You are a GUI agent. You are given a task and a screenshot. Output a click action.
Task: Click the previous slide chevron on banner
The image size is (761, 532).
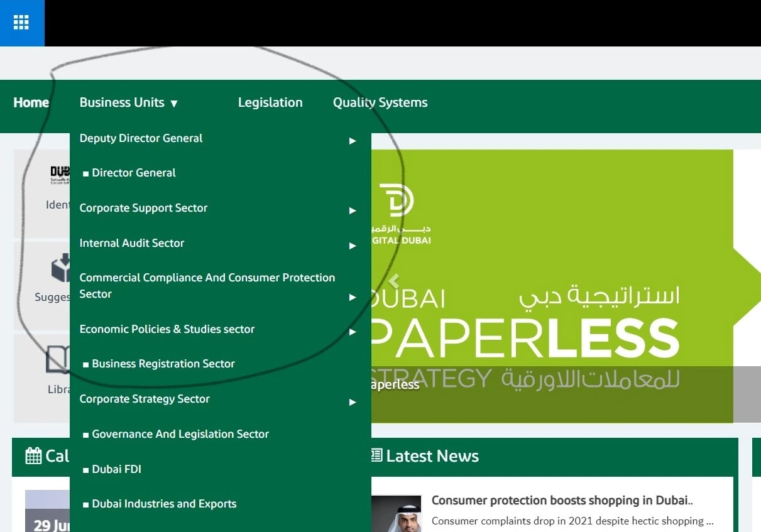tap(394, 281)
